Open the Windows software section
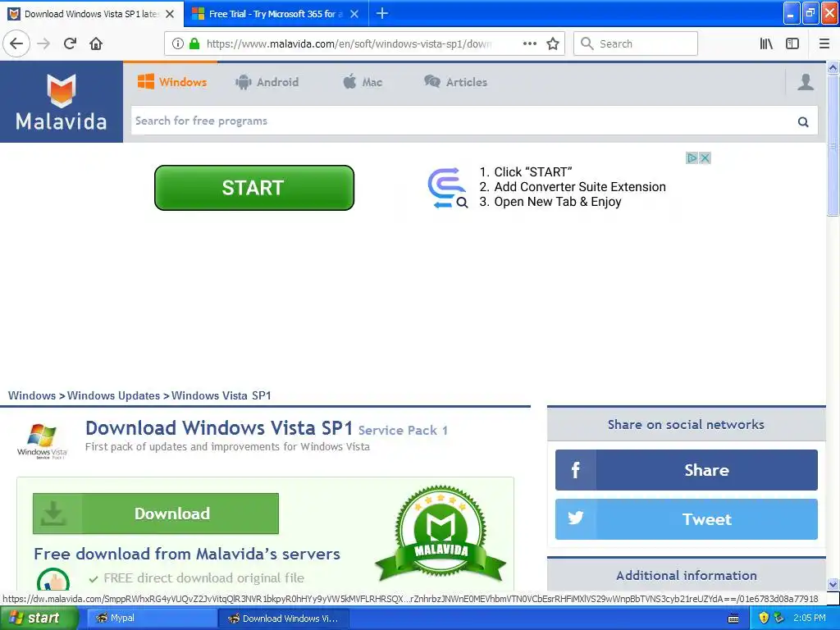Viewport: 840px width, 630px height. [x=172, y=82]
